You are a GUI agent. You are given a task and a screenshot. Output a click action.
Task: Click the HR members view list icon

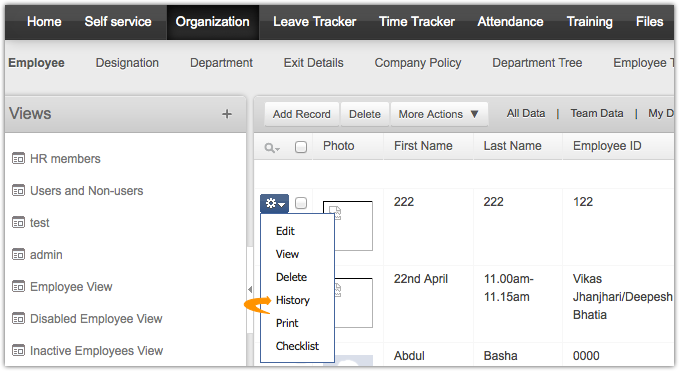[18, 158]
